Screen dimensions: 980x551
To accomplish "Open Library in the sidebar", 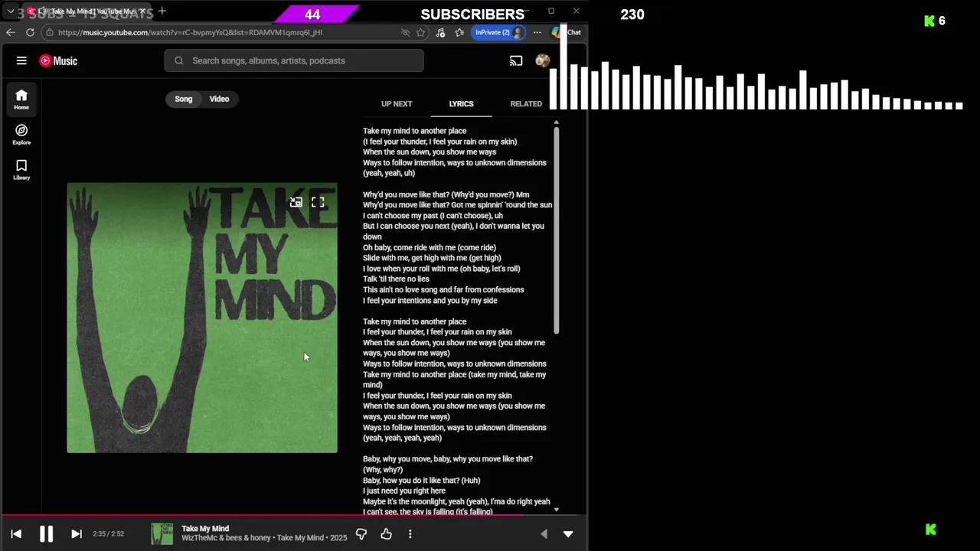I will coord(21,170).
